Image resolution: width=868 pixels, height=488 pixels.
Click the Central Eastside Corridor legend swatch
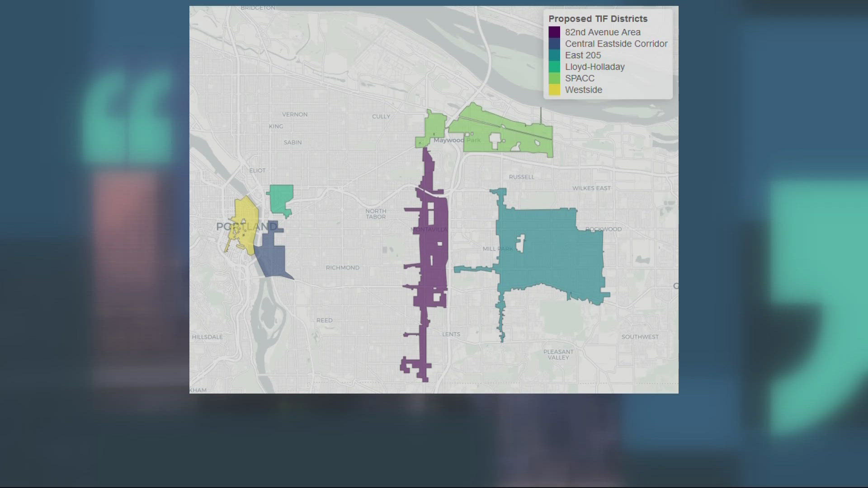pyautogui.click(x=554, y=44)
